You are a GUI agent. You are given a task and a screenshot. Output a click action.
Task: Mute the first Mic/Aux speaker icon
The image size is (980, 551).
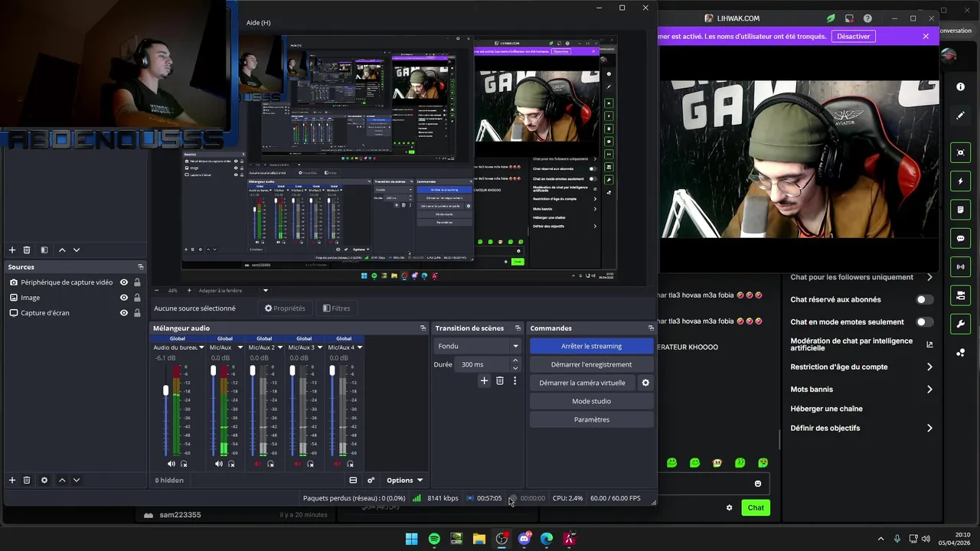point(219,464)
